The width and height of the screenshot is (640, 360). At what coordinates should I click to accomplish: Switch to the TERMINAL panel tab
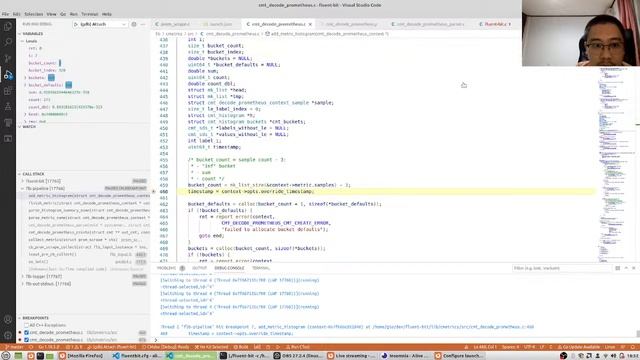(x=261, y=268)
